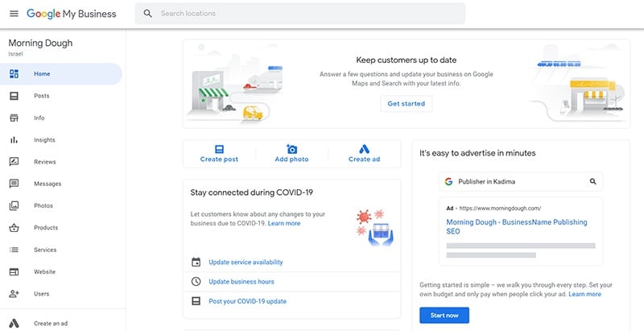
Task: Follow Learn more link in COVID-19 card
Action: 284,223
